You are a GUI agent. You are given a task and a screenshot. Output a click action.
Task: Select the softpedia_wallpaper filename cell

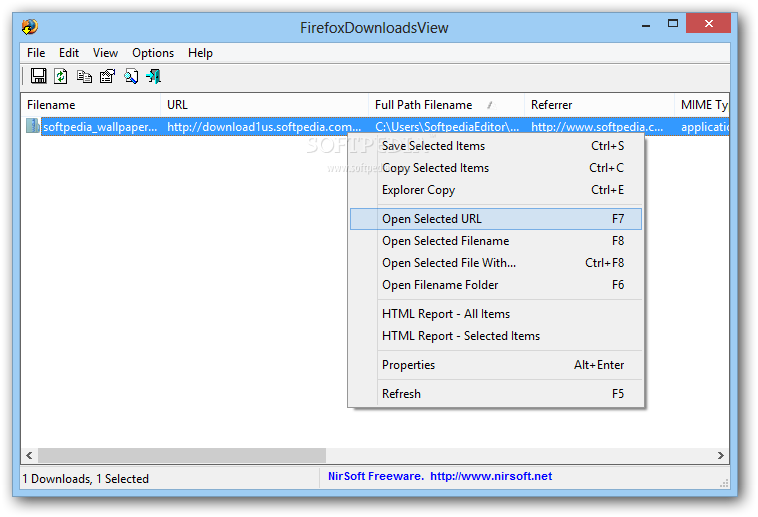pos(100,127)
